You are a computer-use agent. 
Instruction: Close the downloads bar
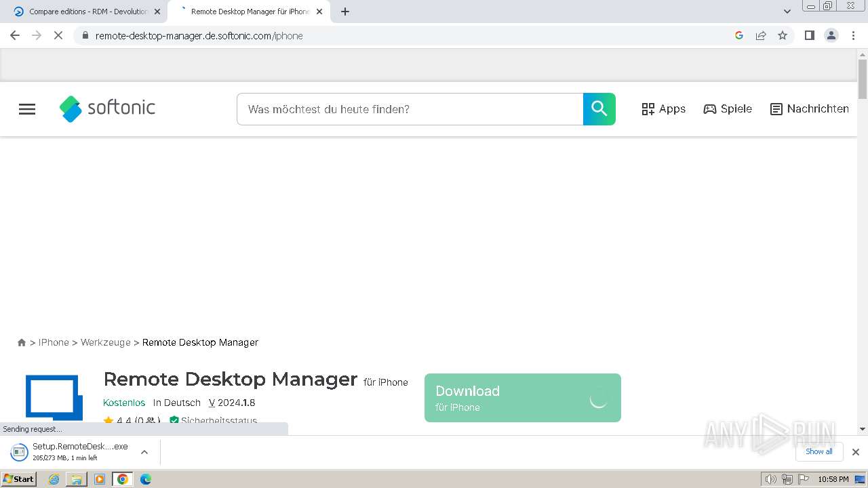[x=856, y=452]
